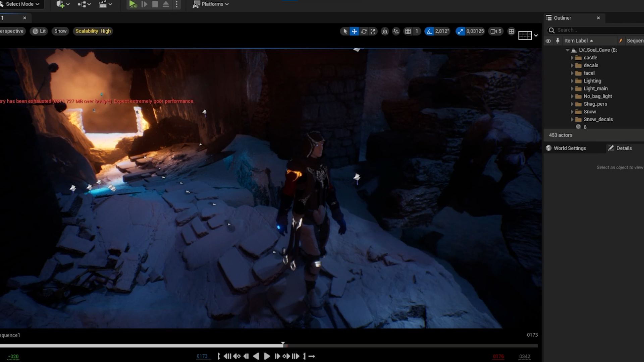Click the green Play in editor button
Viewport: 644px width, 362px height.
[x=132, y=4]
